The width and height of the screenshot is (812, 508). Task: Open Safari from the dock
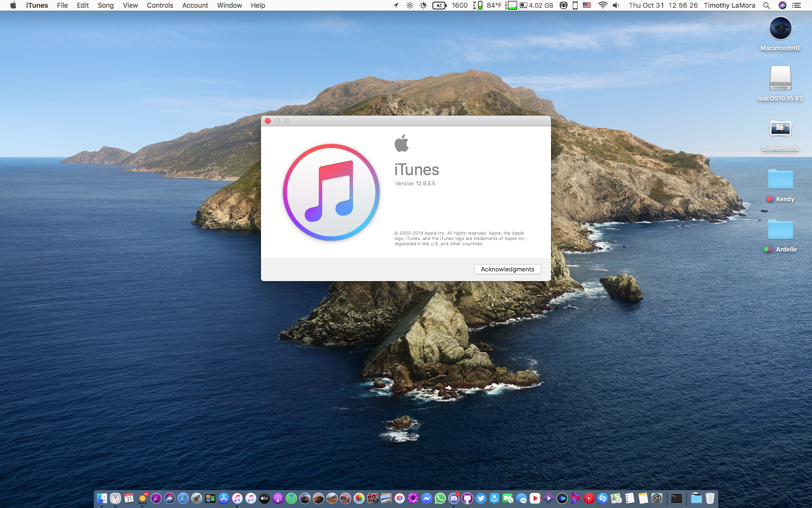(x=183, y=498)
